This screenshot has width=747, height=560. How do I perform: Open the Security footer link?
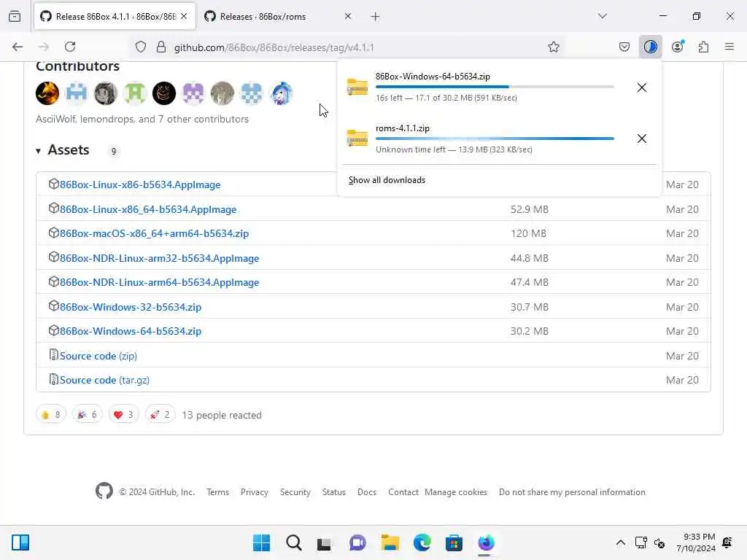click(295, 492)
